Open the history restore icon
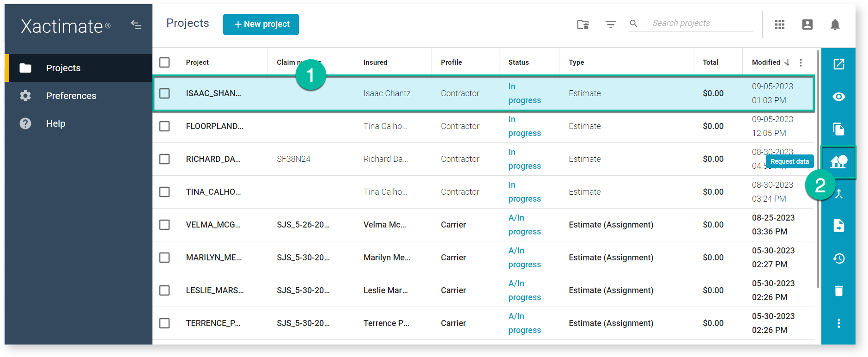The image size is (868, 357). (x=838, y=259)
